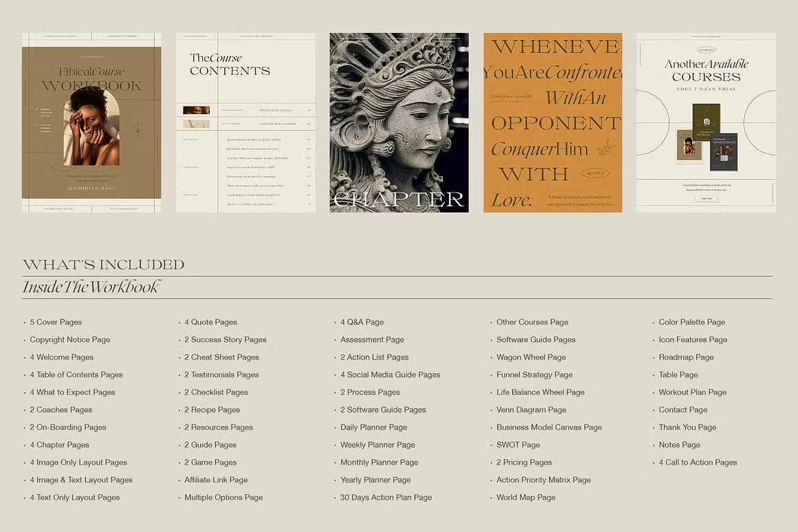Click "Wagon Wheel Page" entry
The image size is (798, 532).
531,357
